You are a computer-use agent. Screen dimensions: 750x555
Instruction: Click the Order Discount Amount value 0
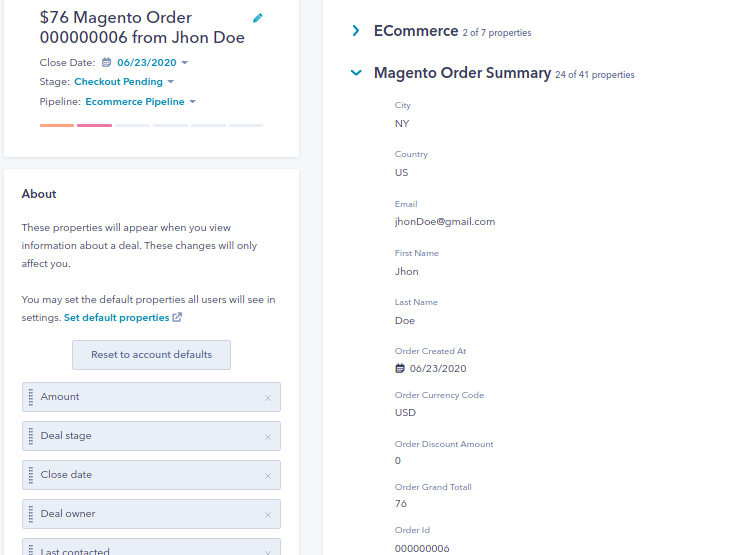tap(397, 461)
